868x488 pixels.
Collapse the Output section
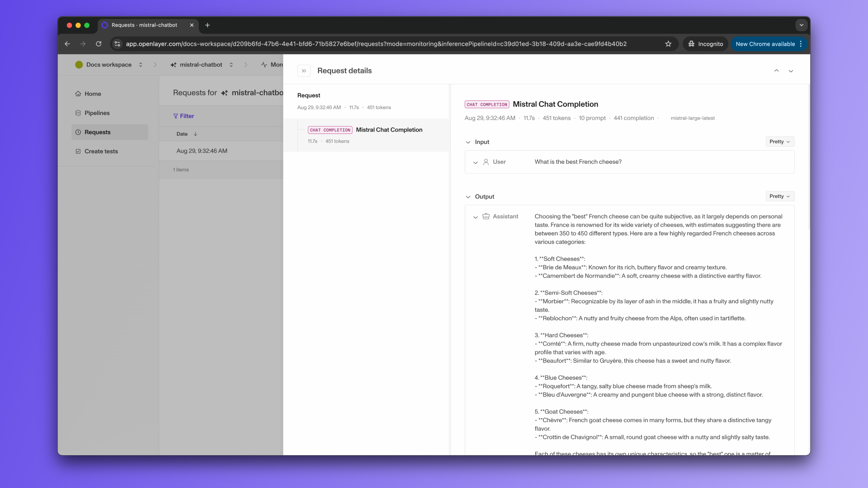click(468, 197)
